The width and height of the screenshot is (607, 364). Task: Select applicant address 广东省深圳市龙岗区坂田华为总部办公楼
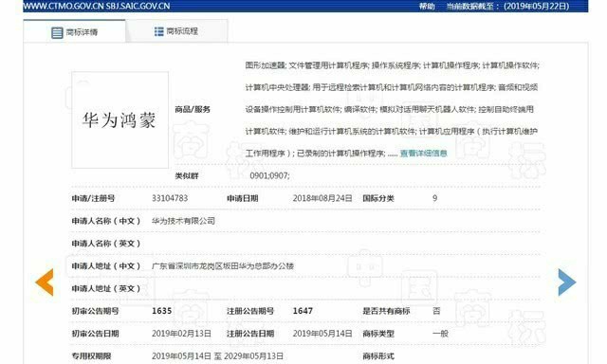[223, 266]
